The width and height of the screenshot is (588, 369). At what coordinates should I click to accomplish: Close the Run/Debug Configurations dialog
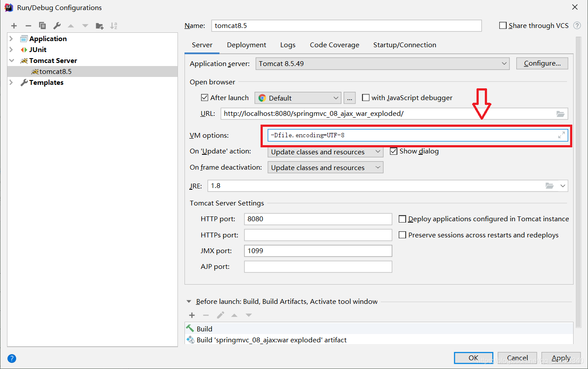coord(575,7)
